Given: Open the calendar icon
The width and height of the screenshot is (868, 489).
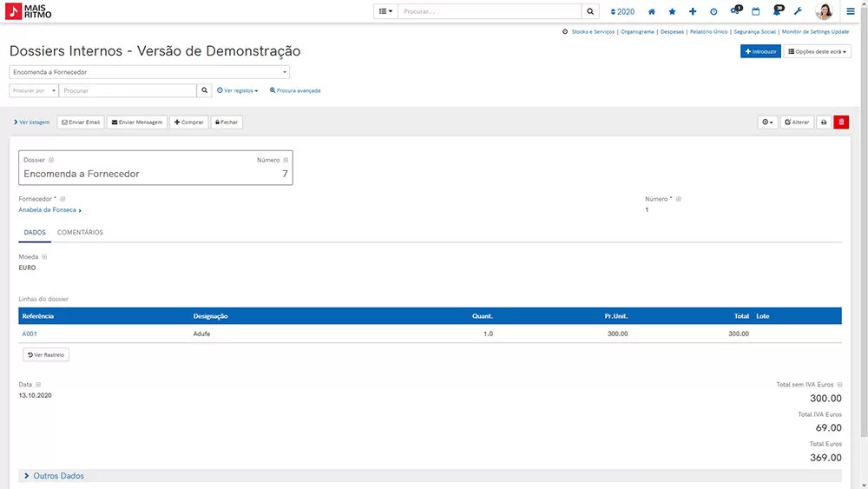Looking at the screenshot, I should pos(756,11).
